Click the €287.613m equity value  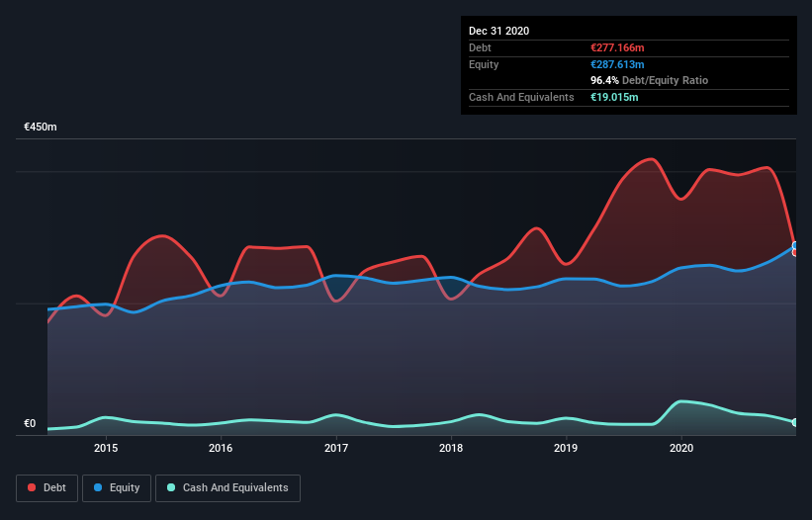click(x=617, y=64)
